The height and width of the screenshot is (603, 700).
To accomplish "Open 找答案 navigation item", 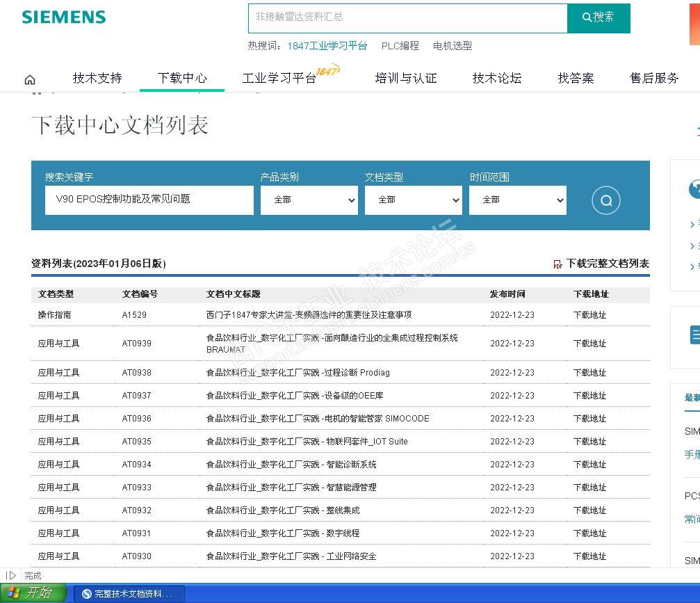I will click(576, 78).
